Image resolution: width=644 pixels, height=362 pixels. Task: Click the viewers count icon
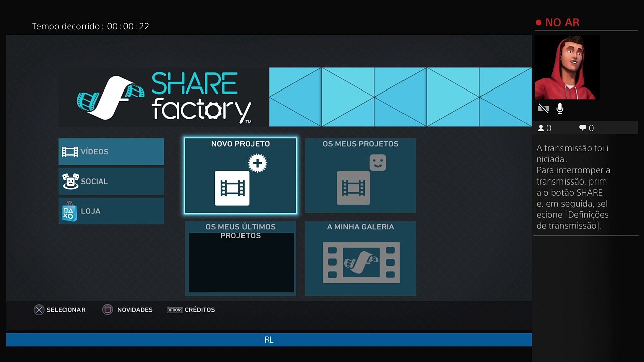pos(541,128)
